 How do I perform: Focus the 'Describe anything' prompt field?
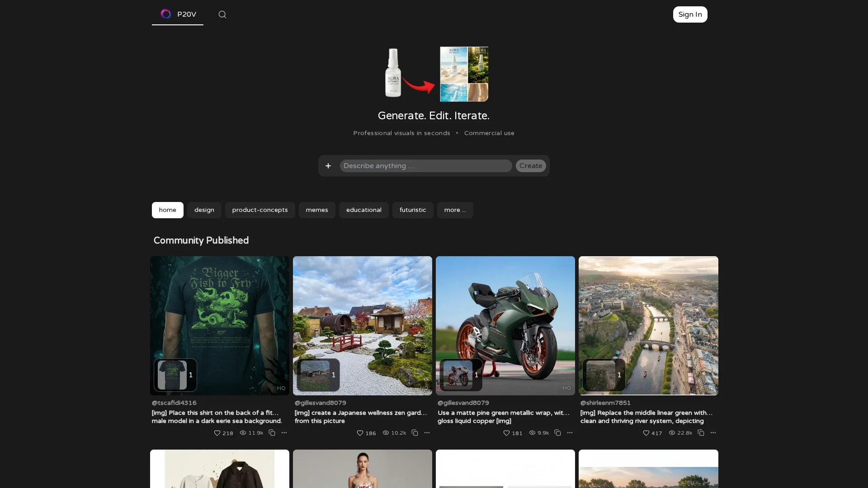(426, 166)
